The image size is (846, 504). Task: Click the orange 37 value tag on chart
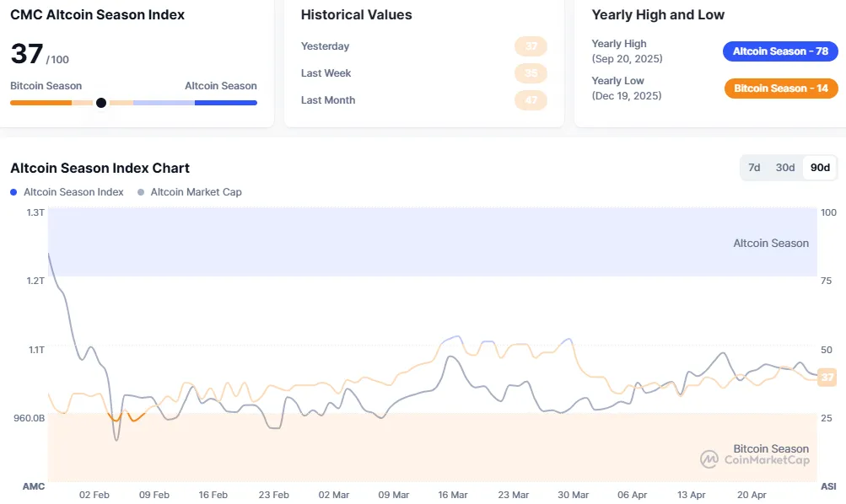coord(827,377)
